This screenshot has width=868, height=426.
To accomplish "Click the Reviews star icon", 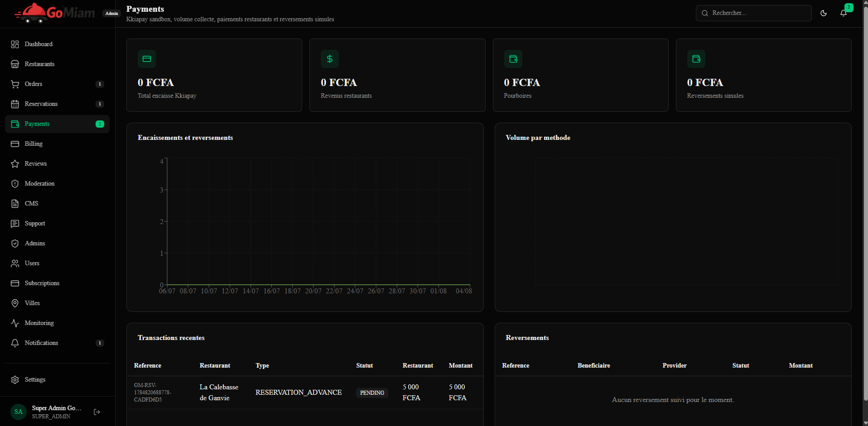I will tap(15, 164).
